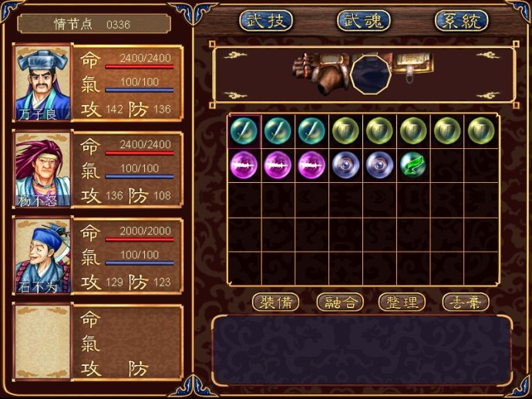Image resolution: width=532 pixels, height=399 pixels.
Task: Click the second silver eye orb
Action: (379, 165)
